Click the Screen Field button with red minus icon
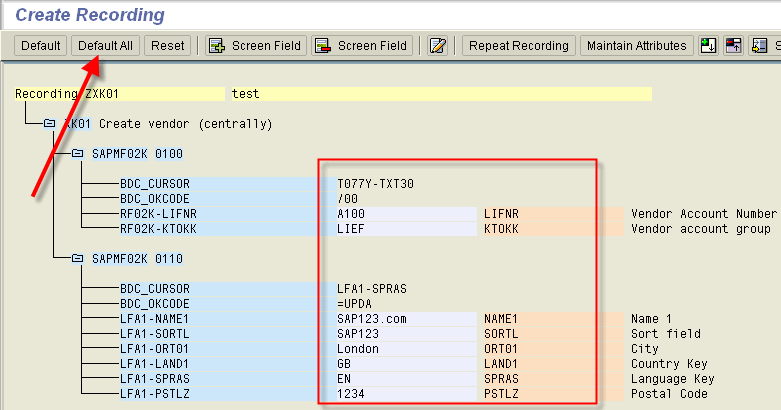 [361, 46]
